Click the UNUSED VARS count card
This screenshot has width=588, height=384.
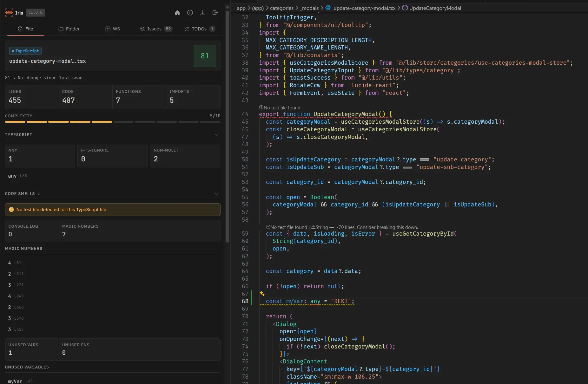pos(32,349)
